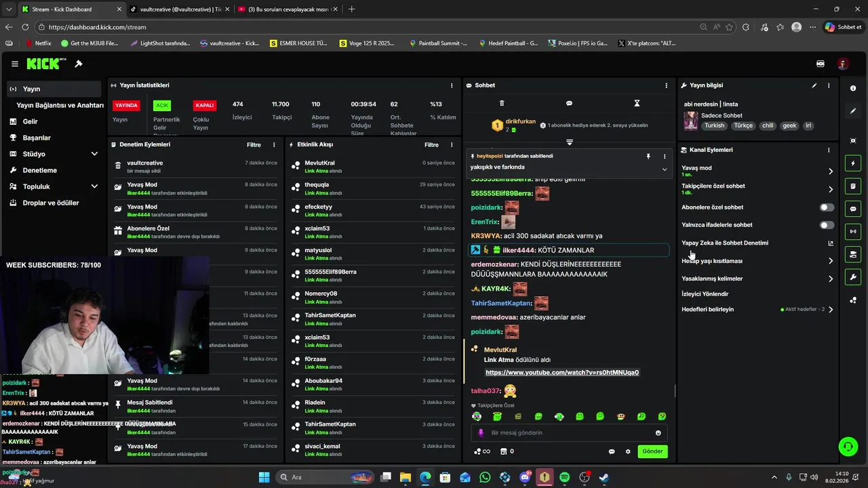
Task: Expand Yavaş mod settings
Action: [831, 171]
